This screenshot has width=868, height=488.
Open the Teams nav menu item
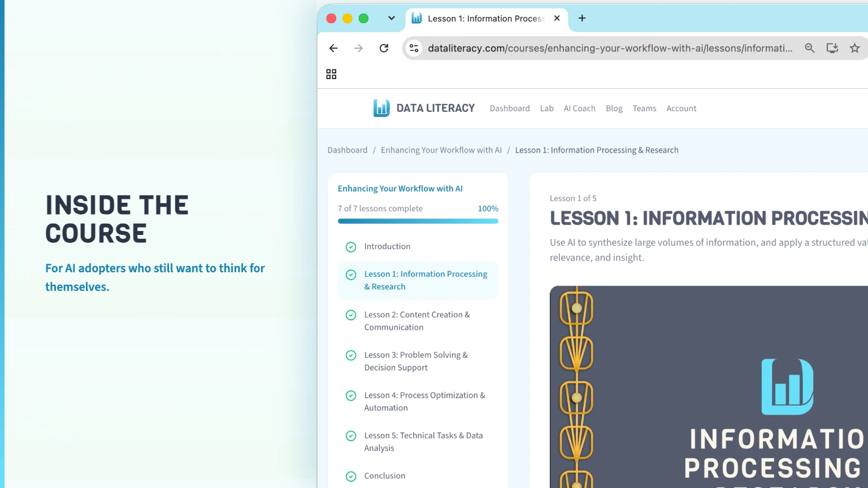pyautogui.click(x=644, y=108)
